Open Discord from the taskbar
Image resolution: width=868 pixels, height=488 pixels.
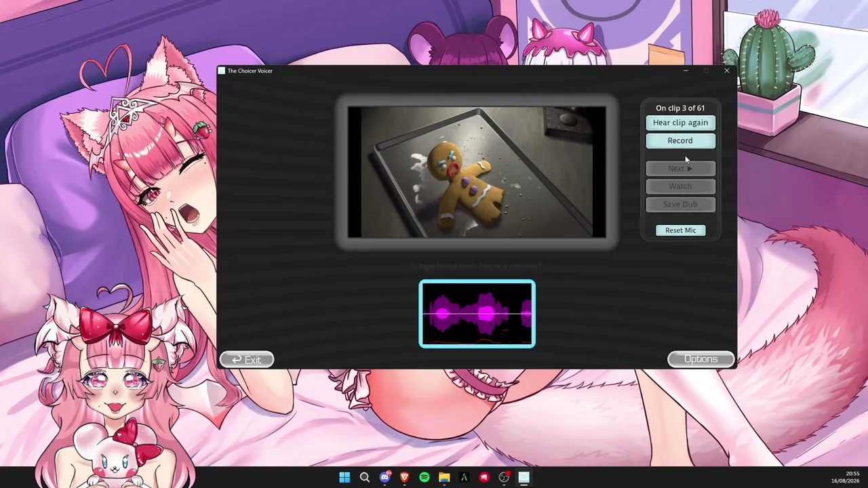tap(384, 477)
